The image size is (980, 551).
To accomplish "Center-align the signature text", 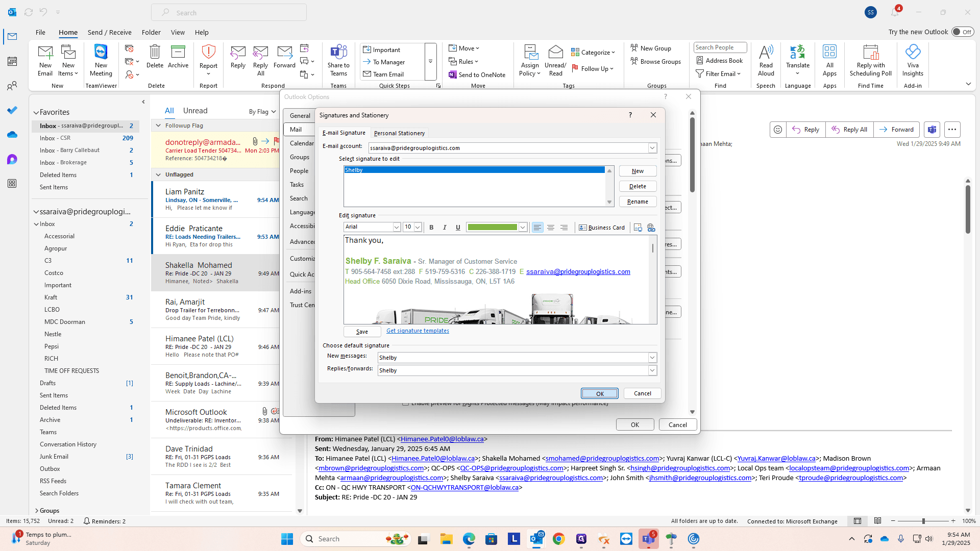I will coord(551,228).
